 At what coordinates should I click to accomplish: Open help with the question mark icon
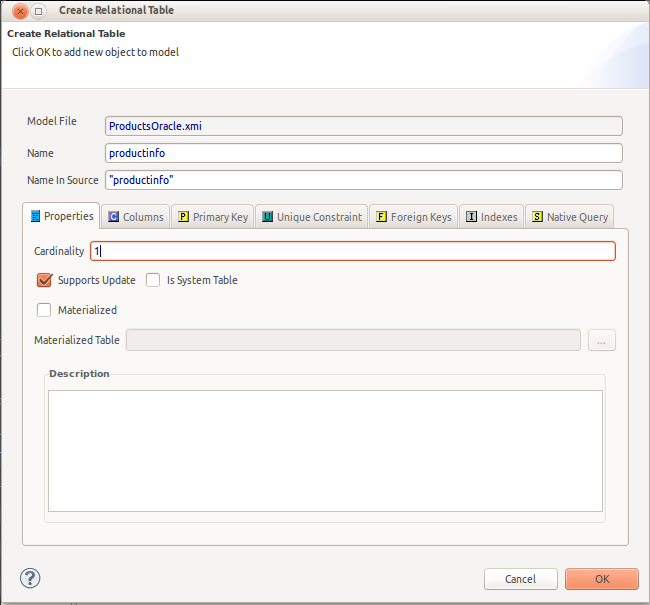(x=30, y=578)
